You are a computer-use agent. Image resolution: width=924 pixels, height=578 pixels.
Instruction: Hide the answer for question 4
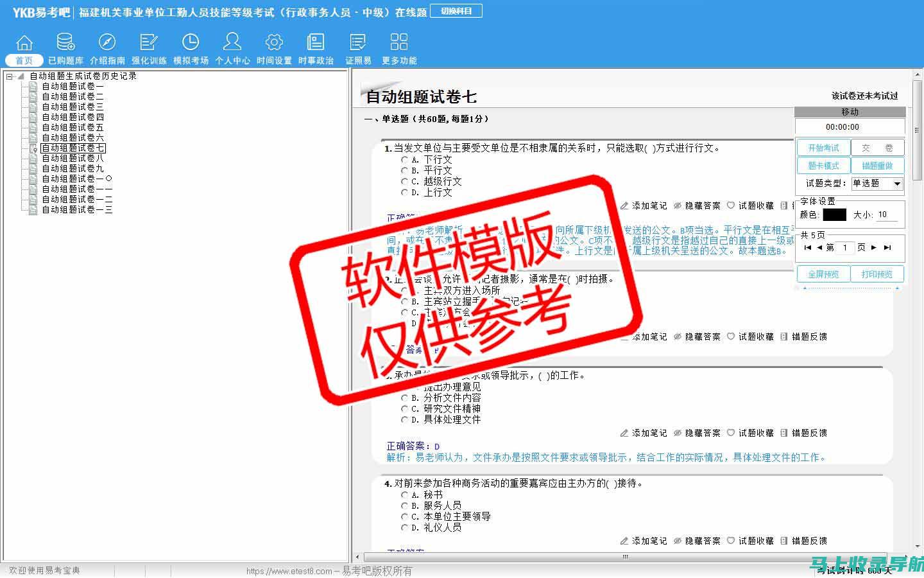point(697,541)
